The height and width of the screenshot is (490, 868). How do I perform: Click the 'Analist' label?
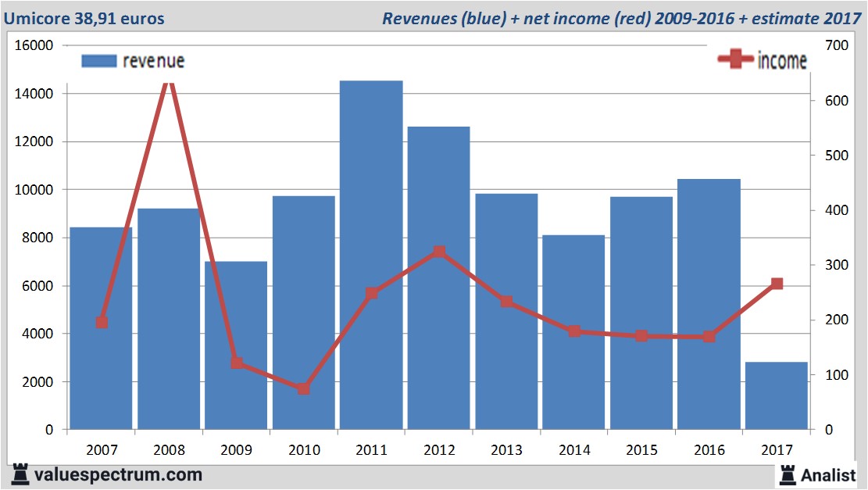click(x=828, y=475)
